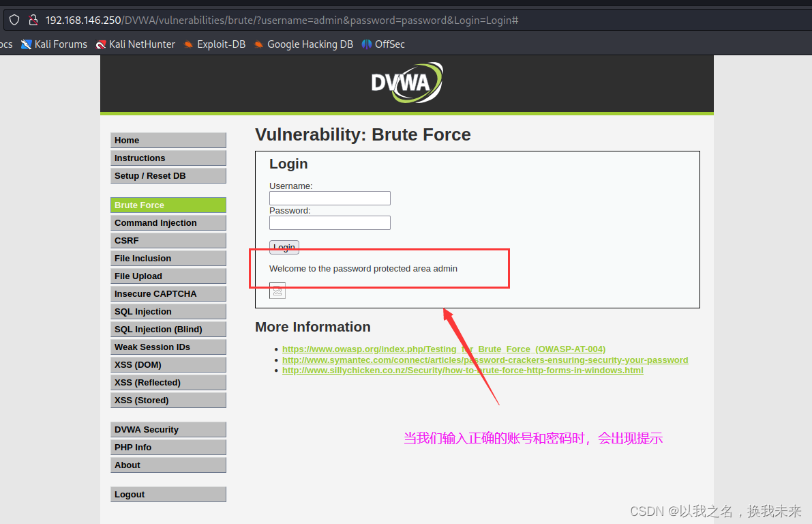This screenshot has height=524, width=812.
Task: Open Insecure CAPTCHA page
Action: click(168, 294)
